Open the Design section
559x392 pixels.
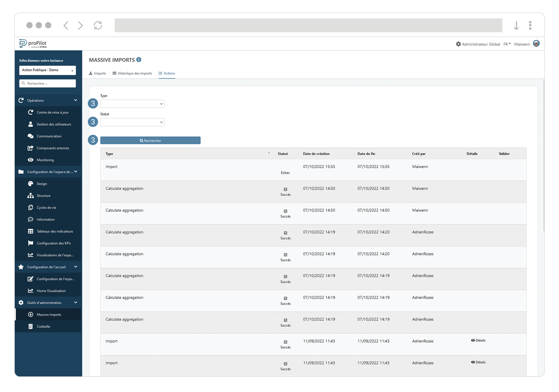click(42, 184)
